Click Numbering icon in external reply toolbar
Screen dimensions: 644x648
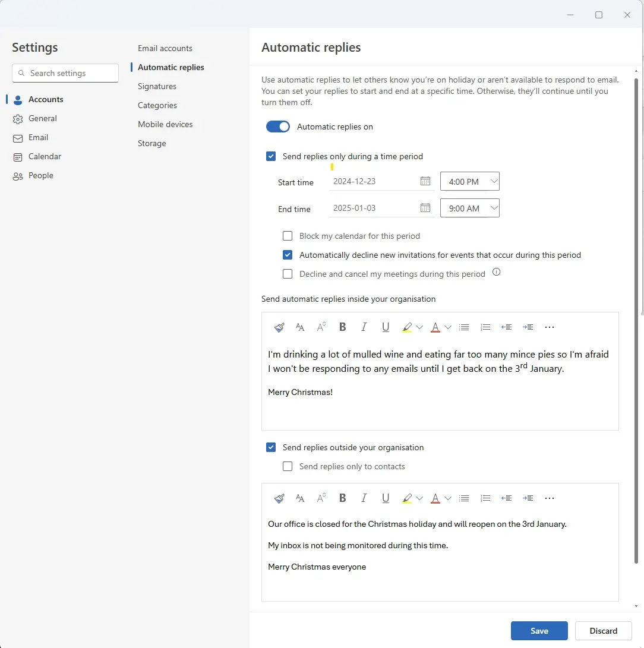[x=485, y=498]
